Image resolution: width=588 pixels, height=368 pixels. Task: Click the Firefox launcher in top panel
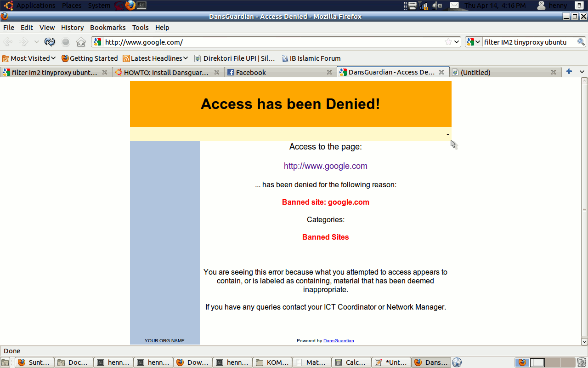coord(130,6)
